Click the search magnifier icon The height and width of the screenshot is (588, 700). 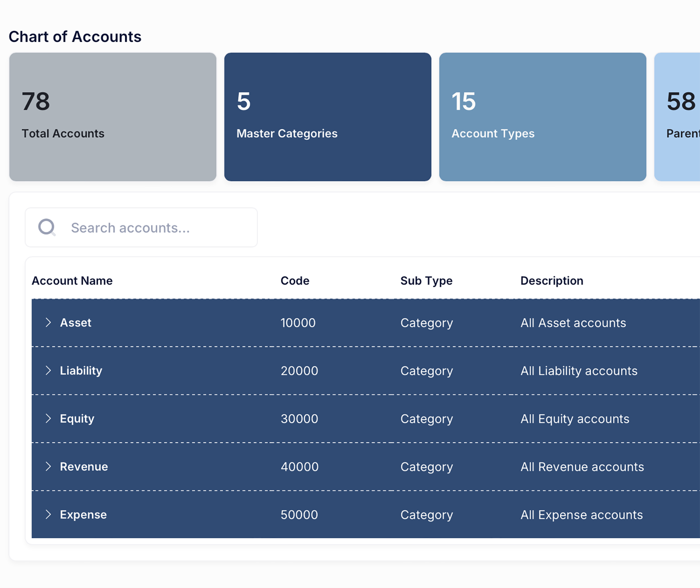(x=47, y=227)
